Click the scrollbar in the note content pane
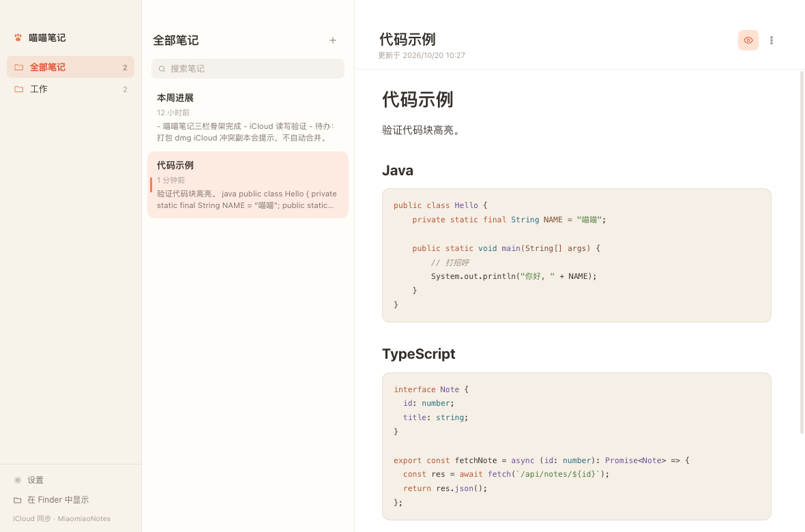This screenshot has width=805, height=532. click(x=802, y=252)
